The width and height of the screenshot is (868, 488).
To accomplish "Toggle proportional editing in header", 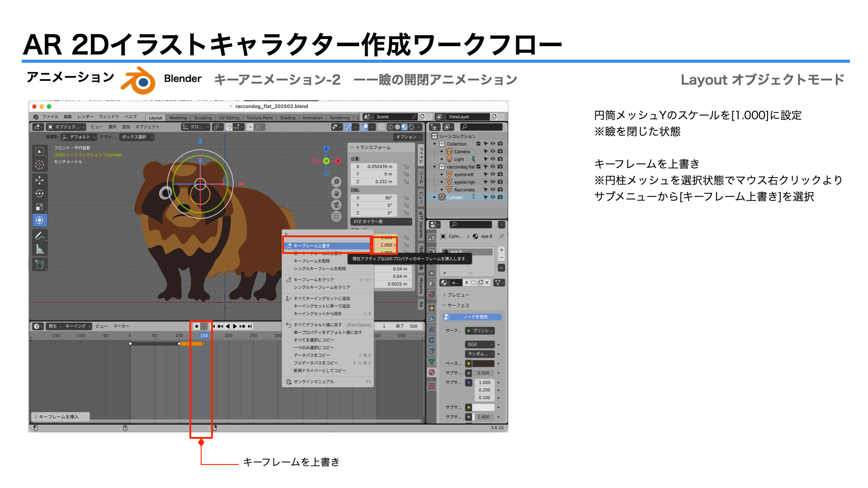I will tap(250, 127).
